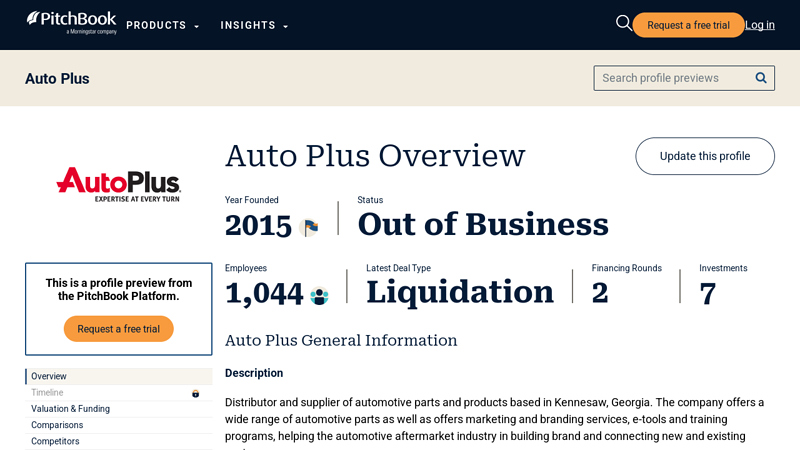Expand the Products dropdown menu
This screenshot has height=450, width=800.
click(x=162, y=26)
